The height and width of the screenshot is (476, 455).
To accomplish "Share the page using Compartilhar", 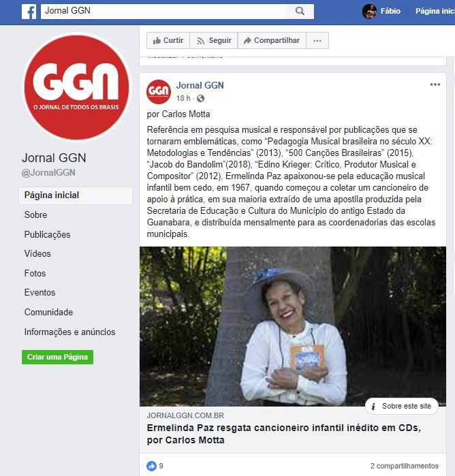I will click(x=272, y=40).
